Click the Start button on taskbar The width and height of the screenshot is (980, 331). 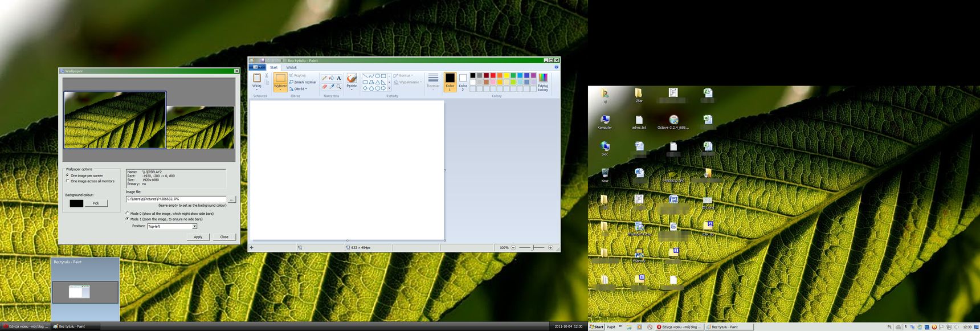(597, 327)
